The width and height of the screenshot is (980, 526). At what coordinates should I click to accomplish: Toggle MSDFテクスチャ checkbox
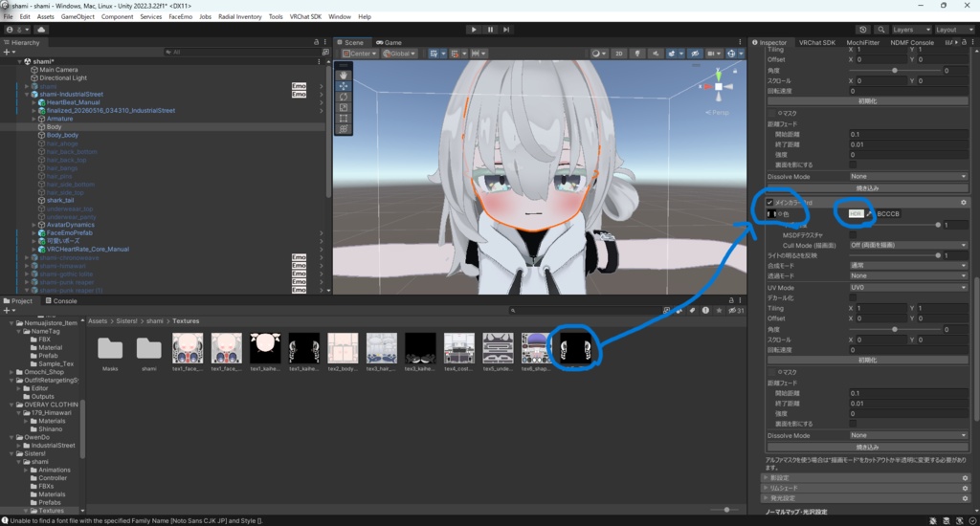(853, 235)
